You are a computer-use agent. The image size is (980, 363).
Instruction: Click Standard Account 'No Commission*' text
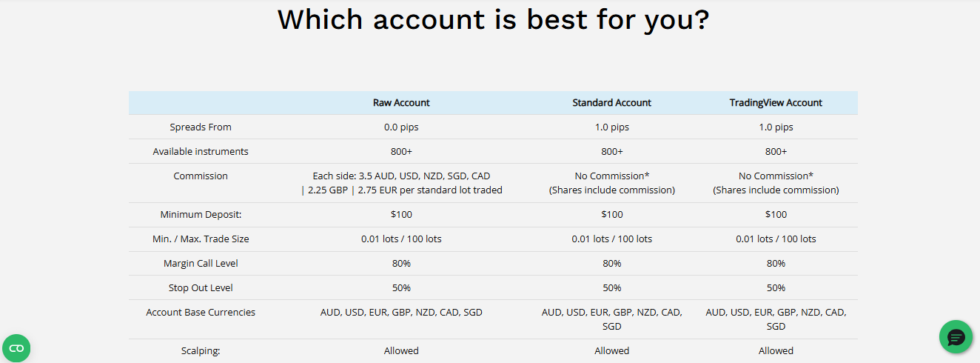pos(611,176)
